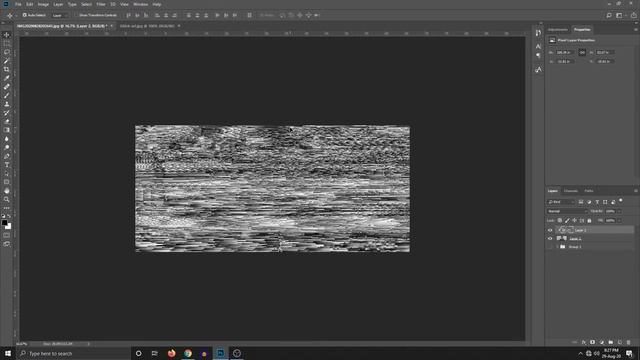This screenshot has height=360, width=640.
Task: Open the Fill value dropdown arrow
Action: click(x=619, y=220)
